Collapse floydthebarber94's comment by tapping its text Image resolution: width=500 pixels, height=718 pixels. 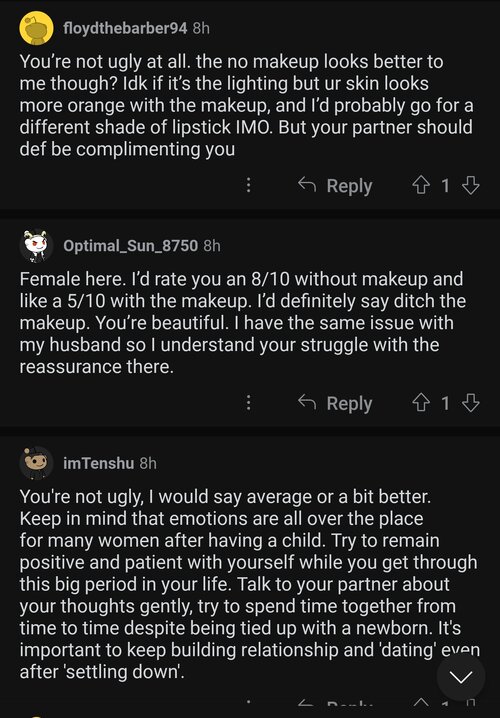pyautogui.click(x=246, y=105)
